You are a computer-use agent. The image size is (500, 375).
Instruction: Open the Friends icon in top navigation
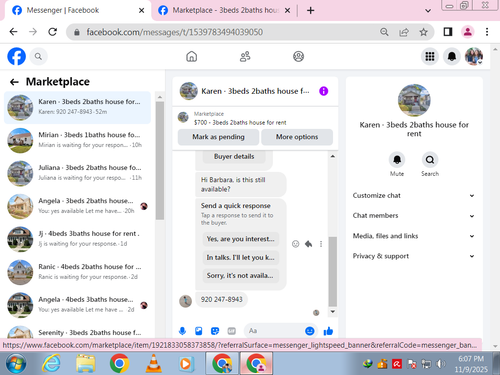click(x=245, y=57)
